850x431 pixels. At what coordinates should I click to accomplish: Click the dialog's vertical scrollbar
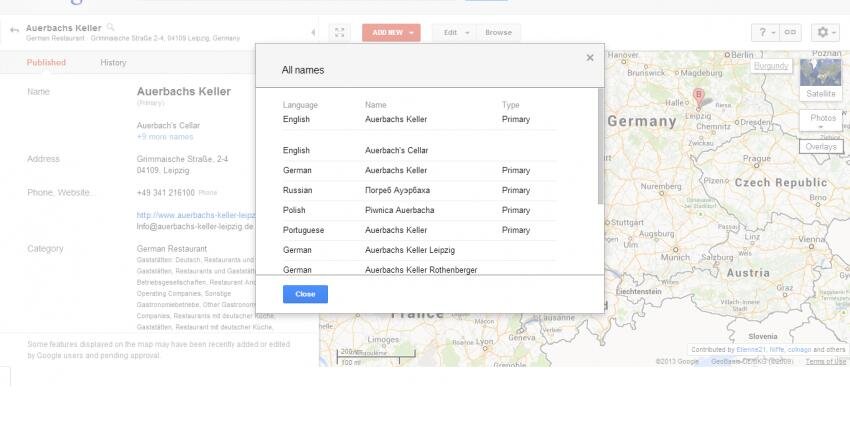coord(600,146)
